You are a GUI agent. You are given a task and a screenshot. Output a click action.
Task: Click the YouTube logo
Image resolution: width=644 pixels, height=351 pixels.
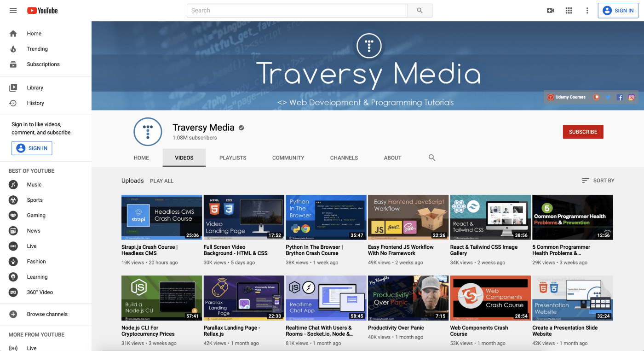click(x=42, y=11)
